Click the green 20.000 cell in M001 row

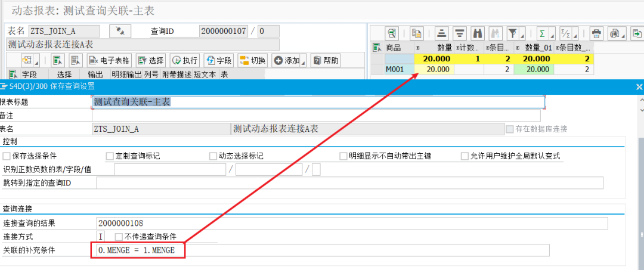tap(534, 69)
